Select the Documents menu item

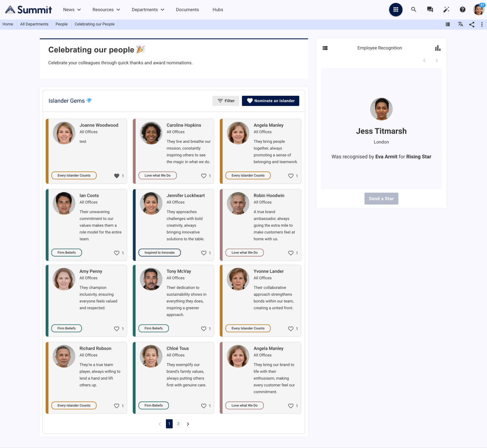[x=187, y=9]
